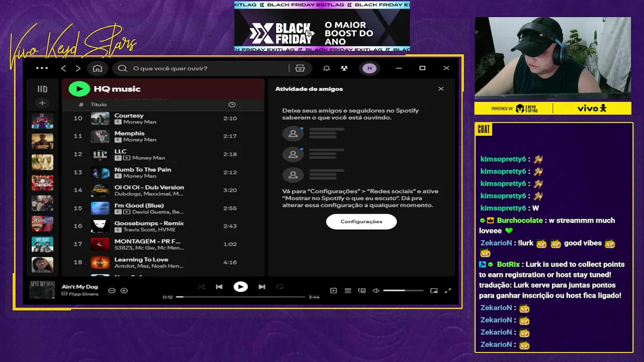Click the 'Título' column header
The height and width of the screenshot is (362, 644).
[99, 105]
